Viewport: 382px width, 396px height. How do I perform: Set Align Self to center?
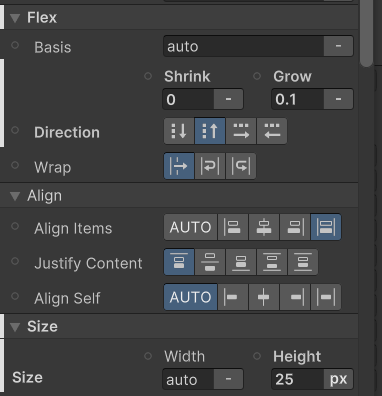tap(264, 297)
